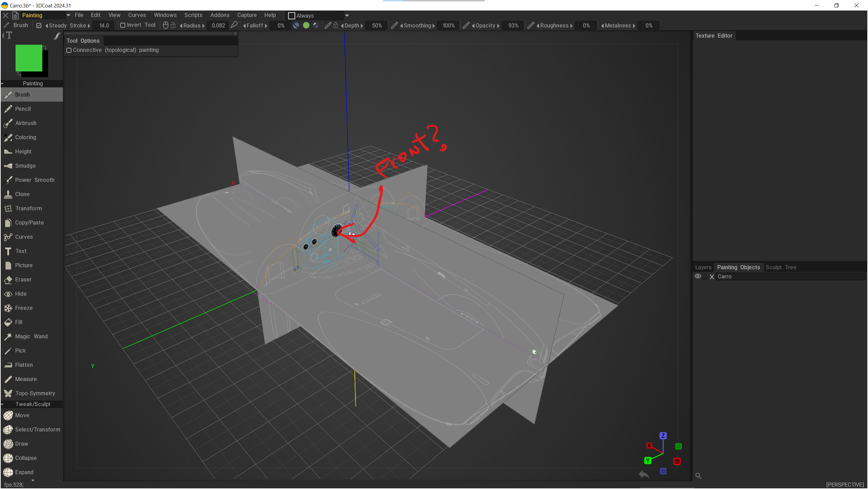
Task: Select the Freeze tool
Action: point(24,308)
